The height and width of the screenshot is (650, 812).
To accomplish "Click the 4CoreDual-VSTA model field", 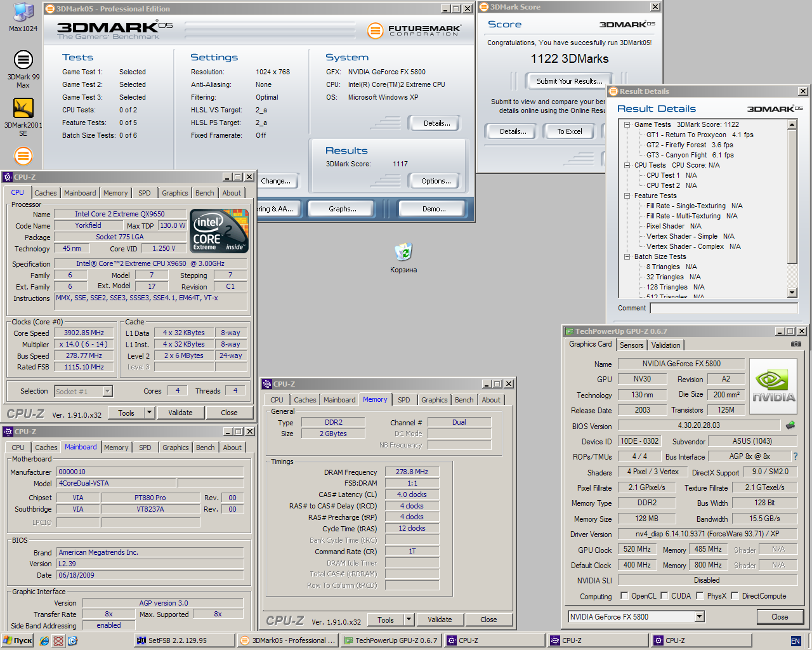I will tap(116, 483).
